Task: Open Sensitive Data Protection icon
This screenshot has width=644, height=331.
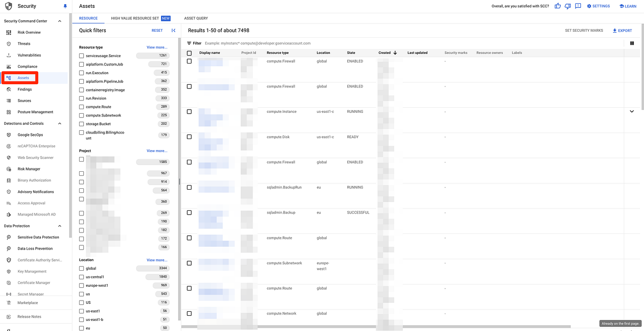Action: [9, 238]
